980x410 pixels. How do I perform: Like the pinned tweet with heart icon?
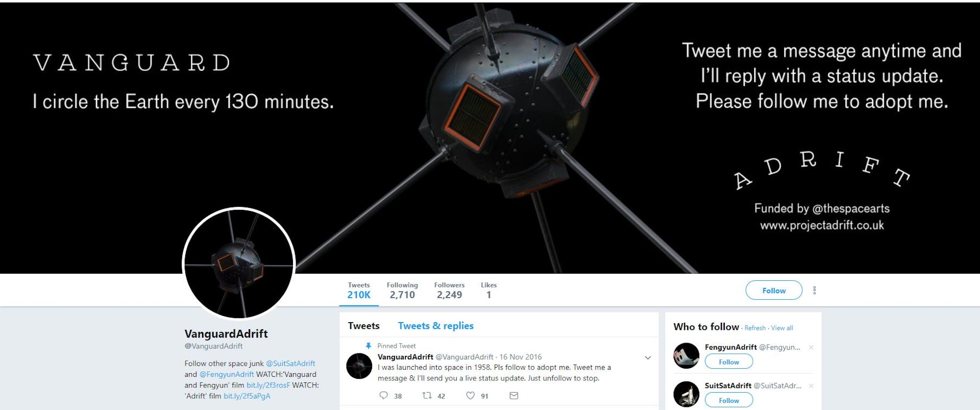471,396
